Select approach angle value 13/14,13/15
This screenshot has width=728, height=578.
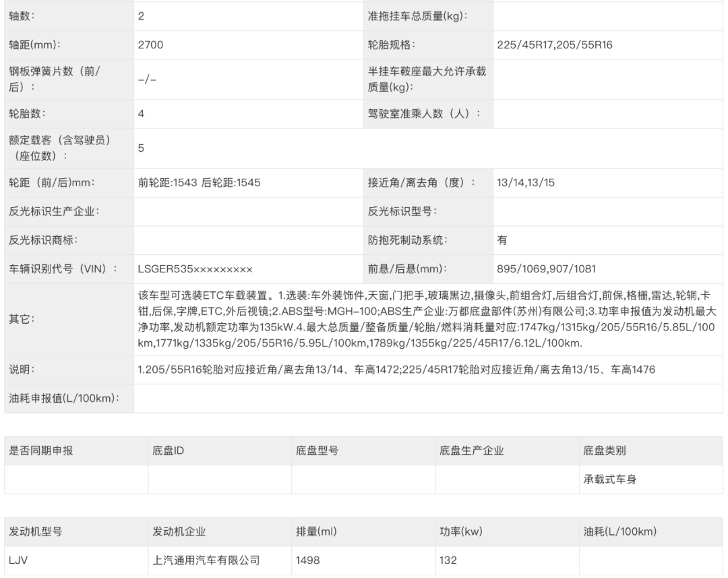(526, 183)
